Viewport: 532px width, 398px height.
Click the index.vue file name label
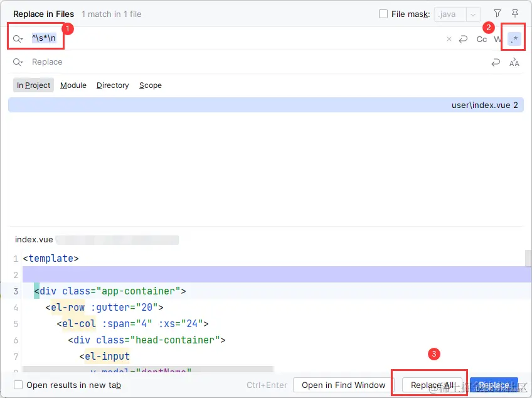(x=34, y=239)
